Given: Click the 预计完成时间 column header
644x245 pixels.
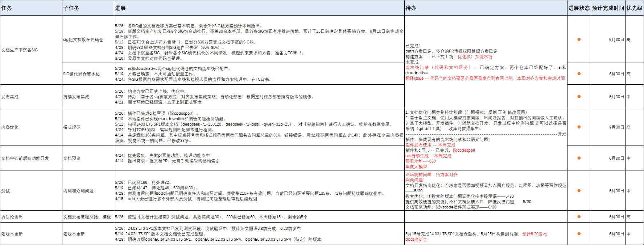Looking at the screenshot, I should 608,8.
